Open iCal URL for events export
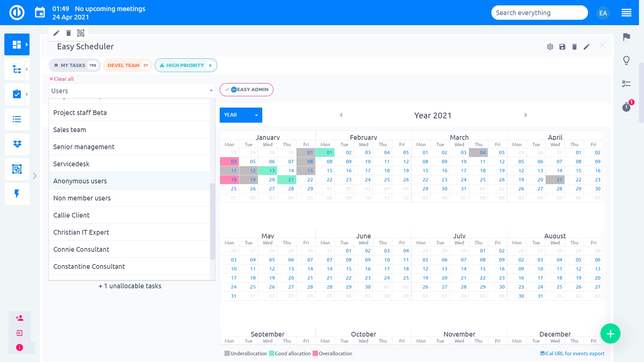 pos(572,354)
